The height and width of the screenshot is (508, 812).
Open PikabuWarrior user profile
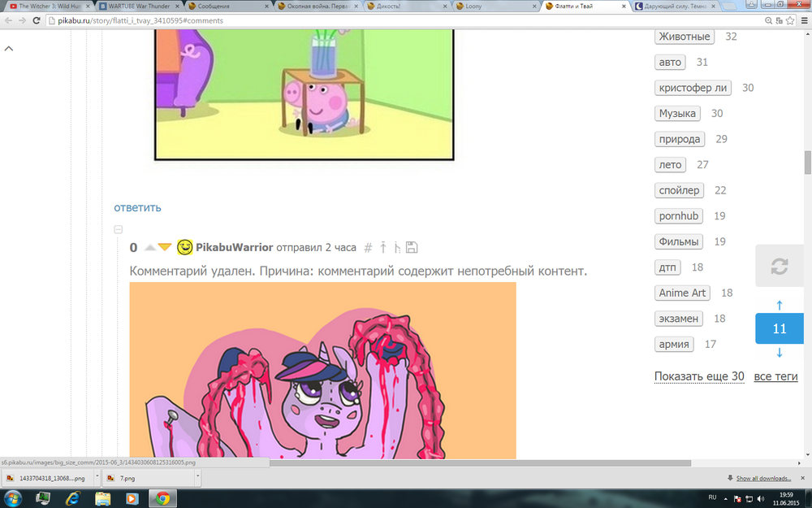point(234,248)
